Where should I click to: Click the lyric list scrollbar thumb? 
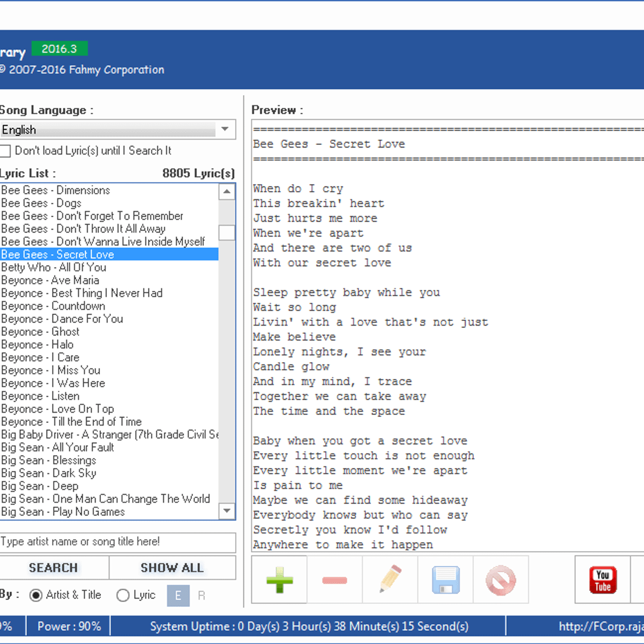[227, 232]
